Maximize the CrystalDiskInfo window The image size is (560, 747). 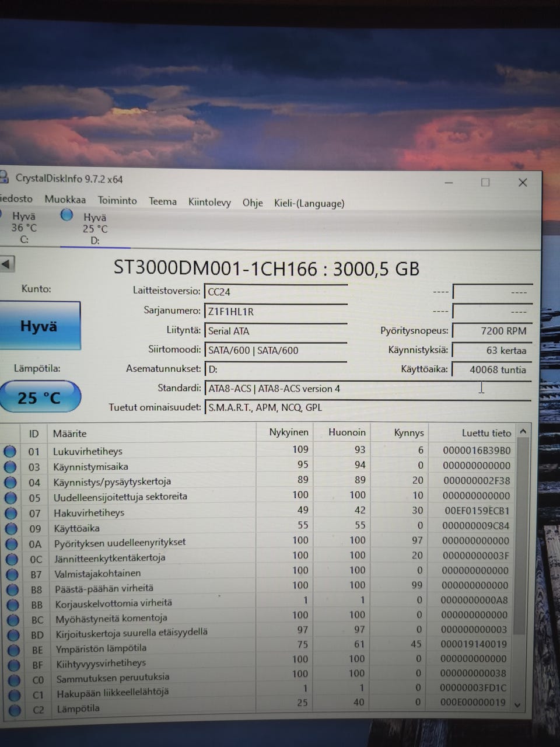(x=485, y=183)
